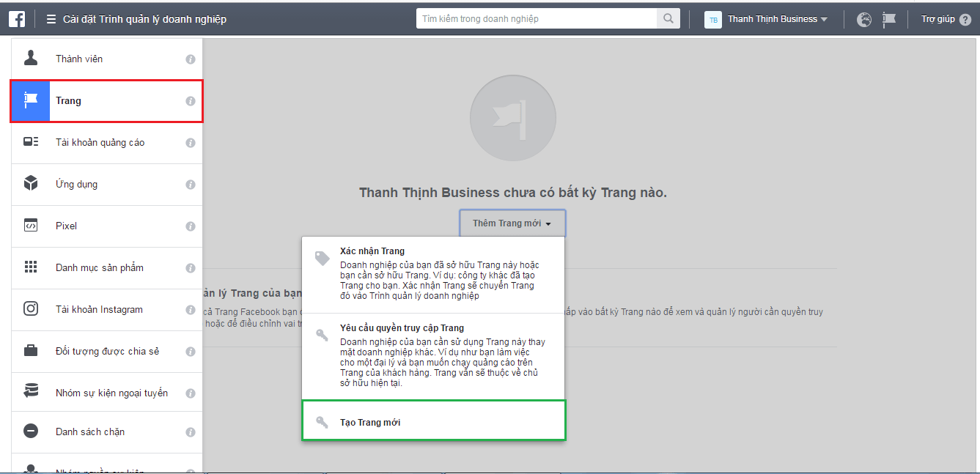Show info icon for Danh sách chặn
The width and height of the screenshot is (980, 474).
[191, 432]
